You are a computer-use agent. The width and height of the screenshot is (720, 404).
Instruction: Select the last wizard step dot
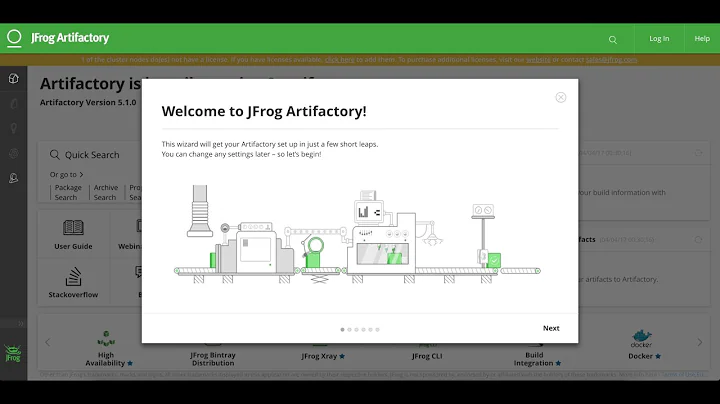pos(377,330)
